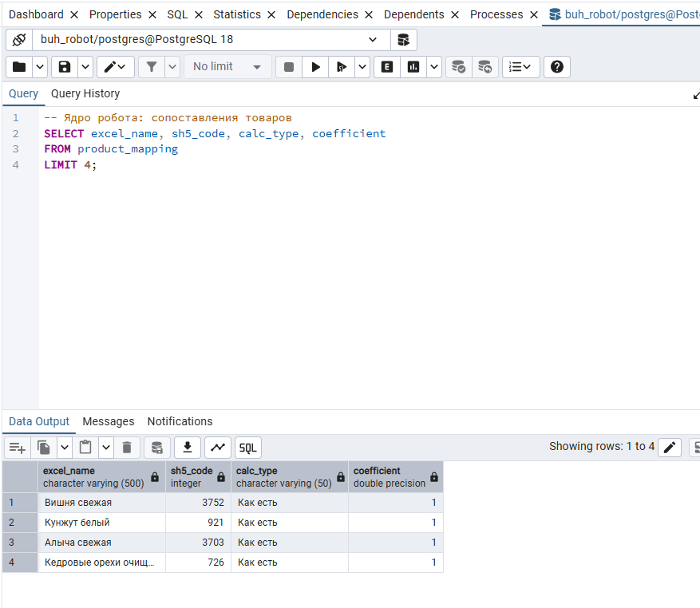This screenshot has height=608, width=700.
Task: Click the connection status icon
Action: 19,40
